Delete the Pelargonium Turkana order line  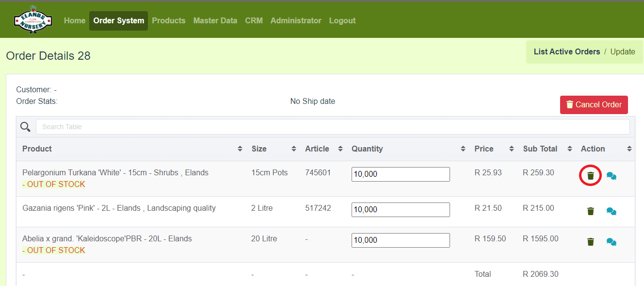click(590, 176)
